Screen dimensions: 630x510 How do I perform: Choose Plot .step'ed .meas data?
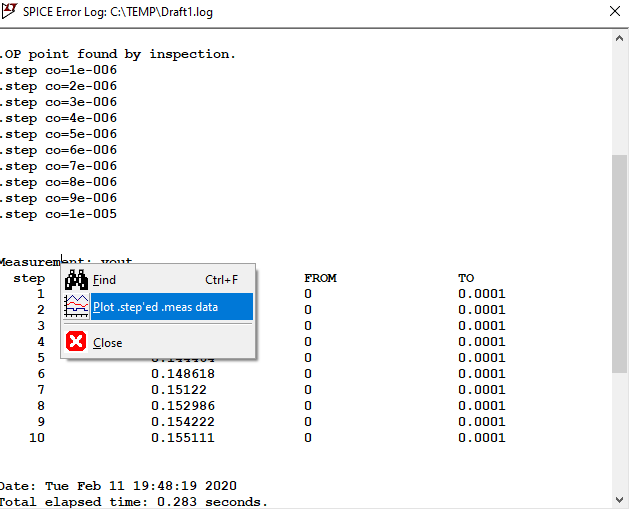pyautogui.click(x=155, y=307)
